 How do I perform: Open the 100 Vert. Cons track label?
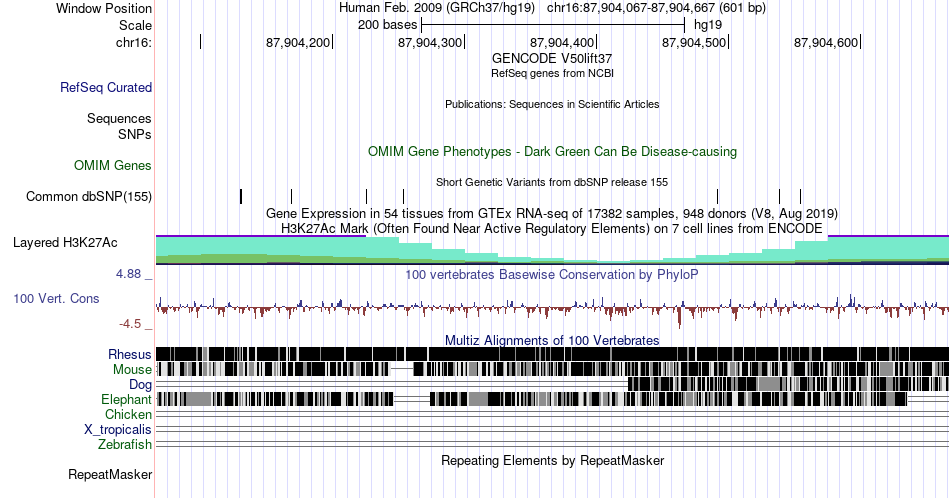click(x=56, y=298)
